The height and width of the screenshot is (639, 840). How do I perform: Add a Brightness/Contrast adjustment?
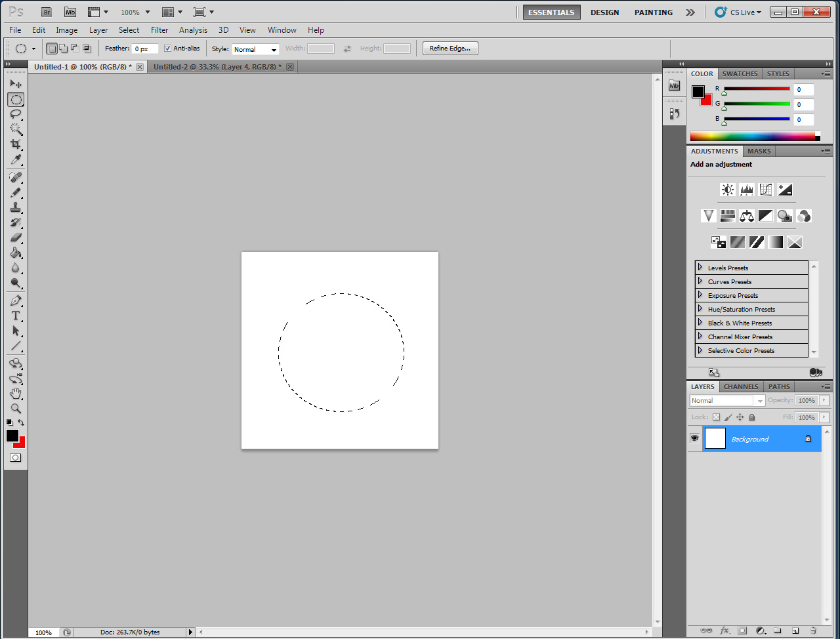[728, 190]
